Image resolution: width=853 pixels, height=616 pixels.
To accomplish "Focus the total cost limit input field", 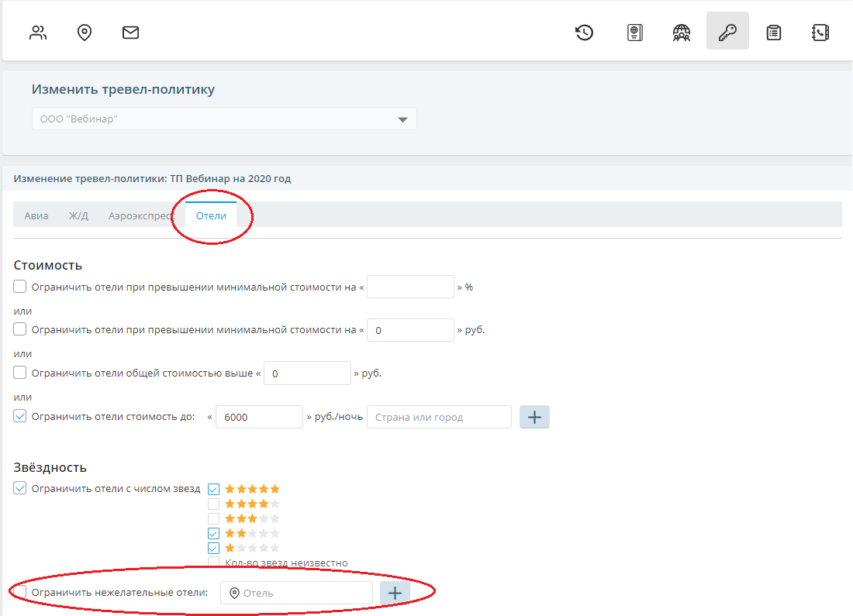I will (307, 373).
